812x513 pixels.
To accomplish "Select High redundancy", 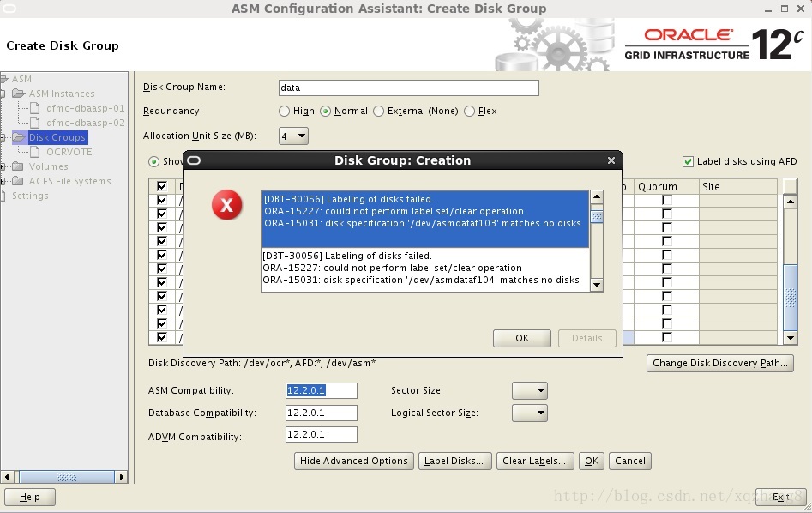I will click(284, 111).
